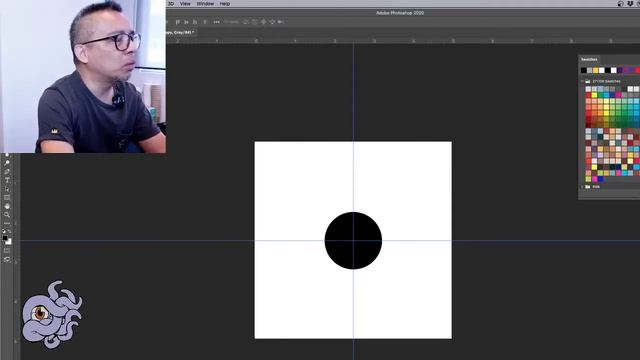Expand the bottom collapsed swatch folder
Viewport: 640px width, 360px height.
click(582, 187)
